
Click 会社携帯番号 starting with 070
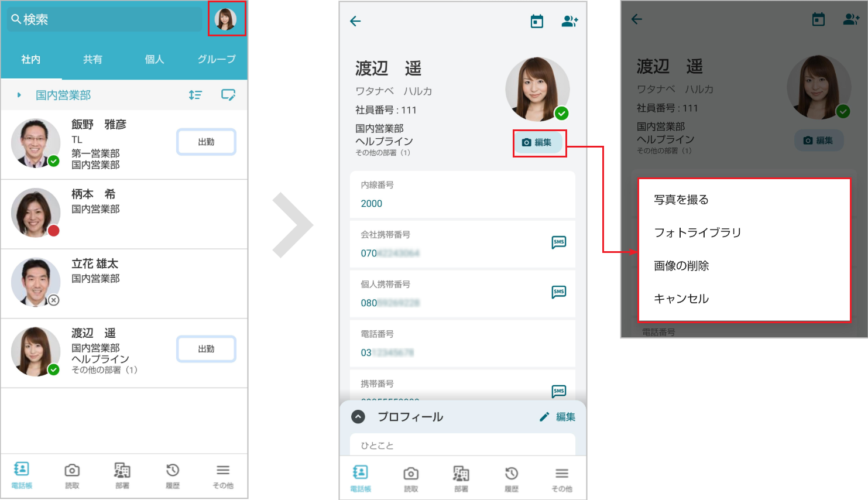(x=390, y=253)
